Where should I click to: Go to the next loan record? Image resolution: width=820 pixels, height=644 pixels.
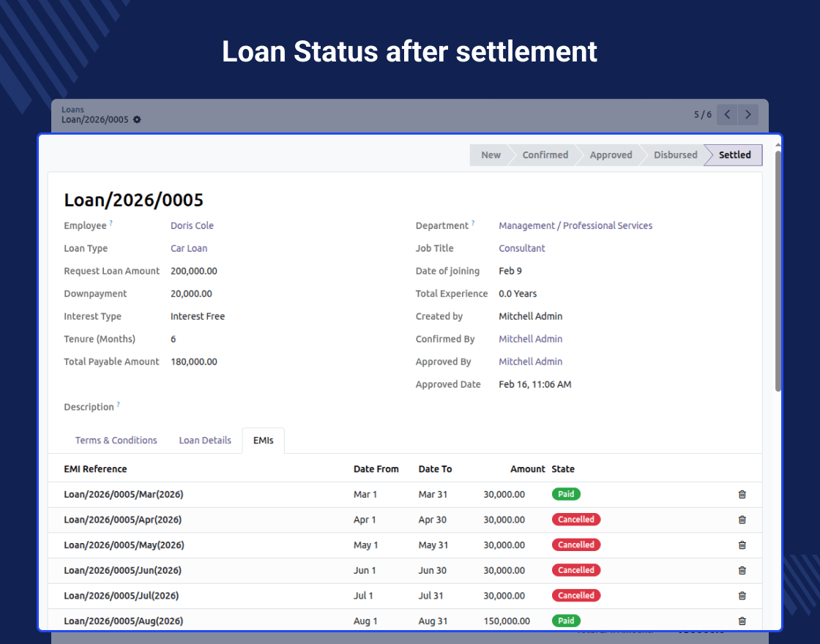point(748,114)
